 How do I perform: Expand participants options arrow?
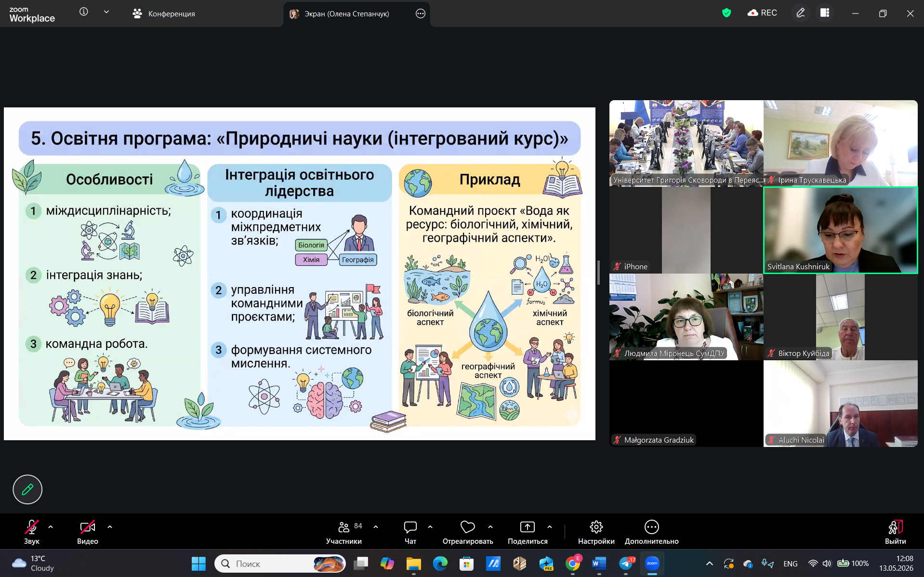coord(376,527)
